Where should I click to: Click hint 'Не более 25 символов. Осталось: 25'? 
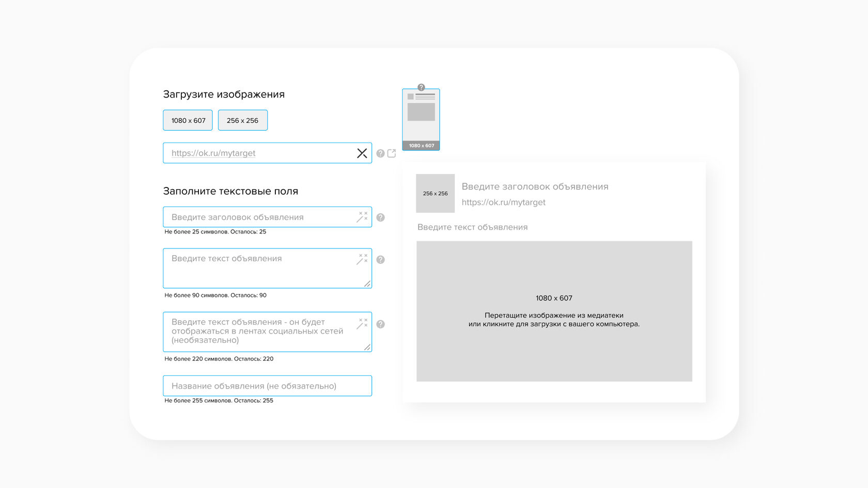pos(215,232)
